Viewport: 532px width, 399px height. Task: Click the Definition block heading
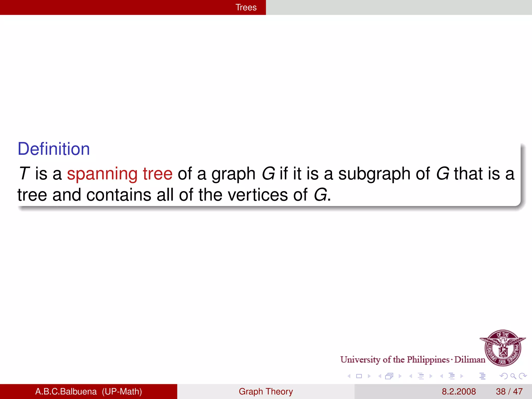click(54, 149)
